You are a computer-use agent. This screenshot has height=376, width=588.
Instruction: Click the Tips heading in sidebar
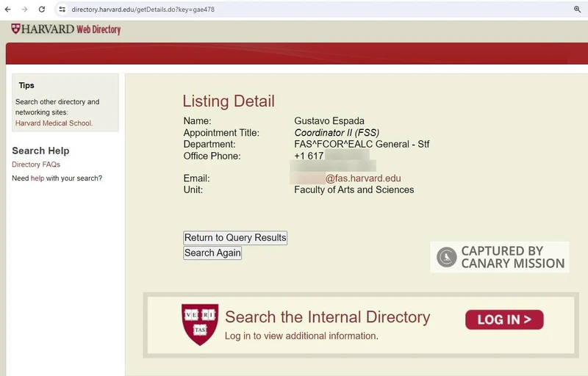point(26,85)
